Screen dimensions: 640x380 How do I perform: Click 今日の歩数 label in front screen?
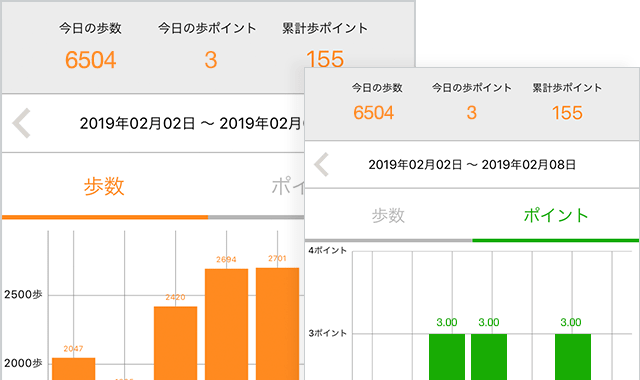click(377, 88)
